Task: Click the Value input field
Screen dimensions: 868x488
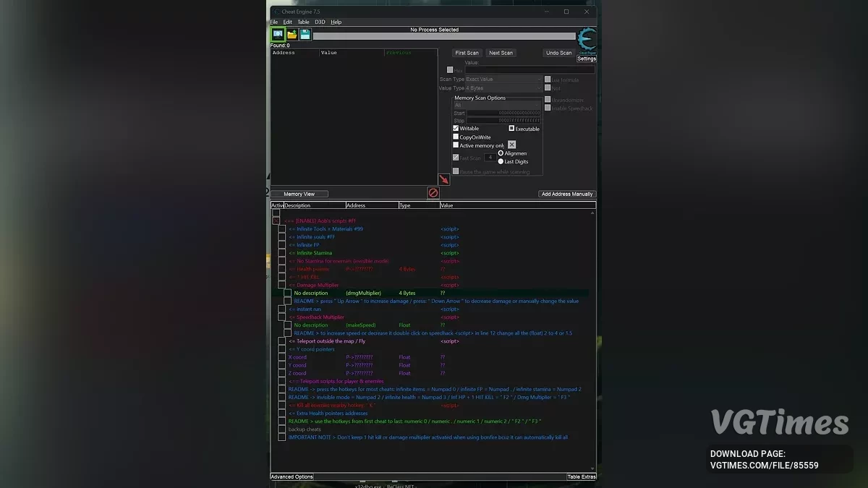Action: [x=529, y=70]
